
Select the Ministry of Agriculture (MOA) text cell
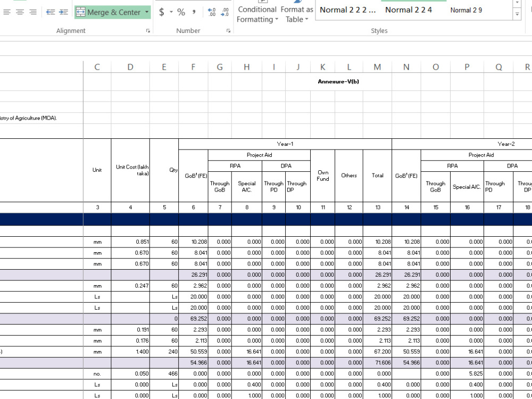click(x=29, y=118)
